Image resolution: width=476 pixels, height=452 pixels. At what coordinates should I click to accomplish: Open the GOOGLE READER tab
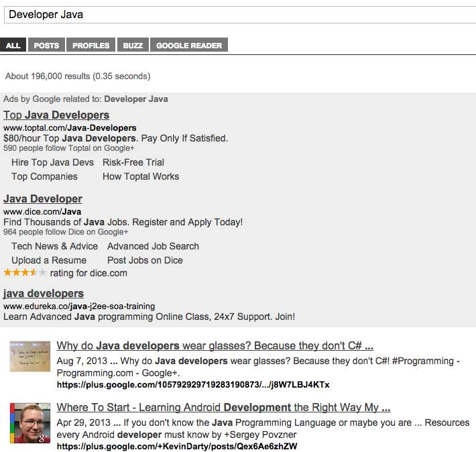click(189, 45)
